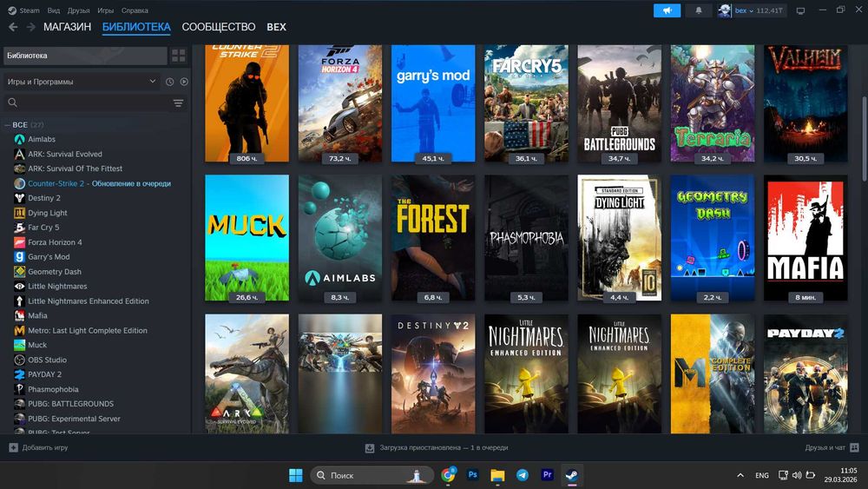This screenshot has height=489, width=868.
Task: Open the Forza Horizon 4 cover
Action: click(340, 103)
